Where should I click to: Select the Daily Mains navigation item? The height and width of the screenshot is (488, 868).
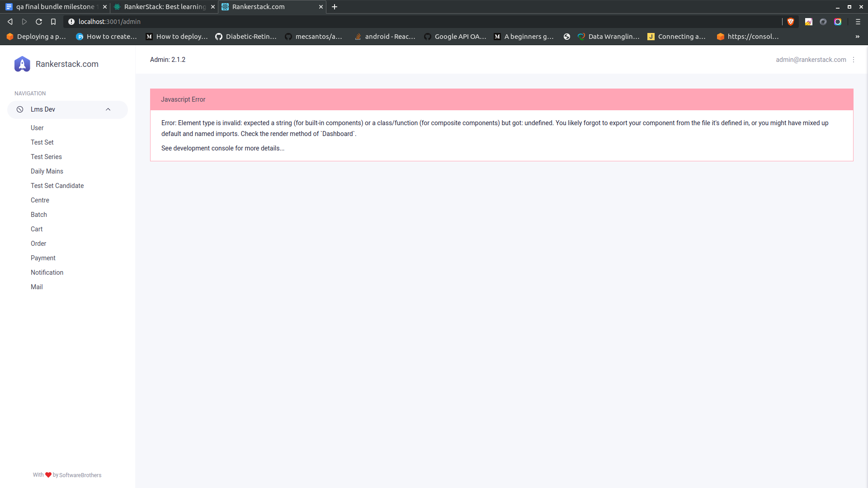click(47, 171)
